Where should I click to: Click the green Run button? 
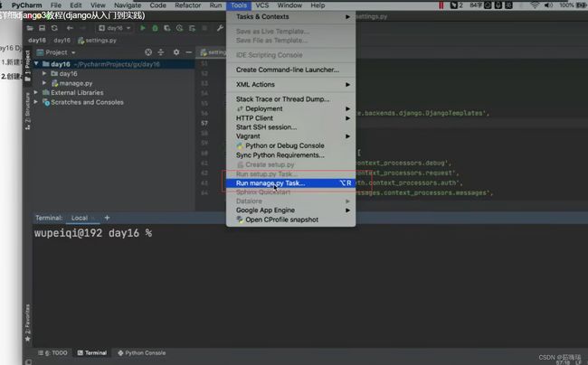tap(143, 28)
